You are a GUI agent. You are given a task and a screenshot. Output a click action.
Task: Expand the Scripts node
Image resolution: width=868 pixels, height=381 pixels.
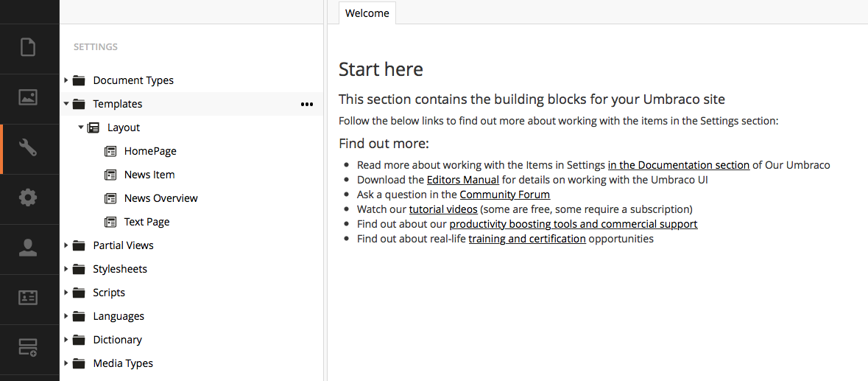pyautogui.click(x=66, y=293)
